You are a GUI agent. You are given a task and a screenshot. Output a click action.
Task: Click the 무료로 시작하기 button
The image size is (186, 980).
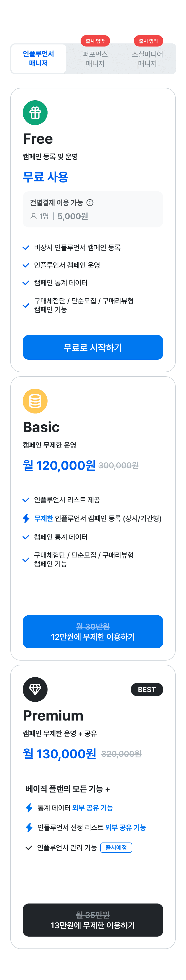[93, 347]
